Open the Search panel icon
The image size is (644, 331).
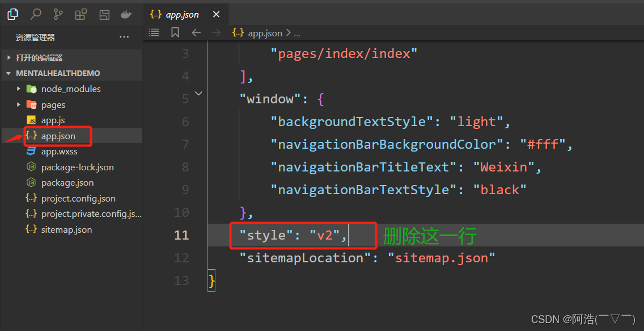click(x=36, y=14)
